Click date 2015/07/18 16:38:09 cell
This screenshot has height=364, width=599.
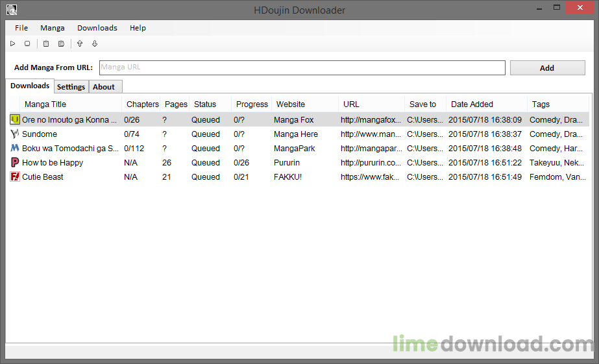[x=485, y=120]
